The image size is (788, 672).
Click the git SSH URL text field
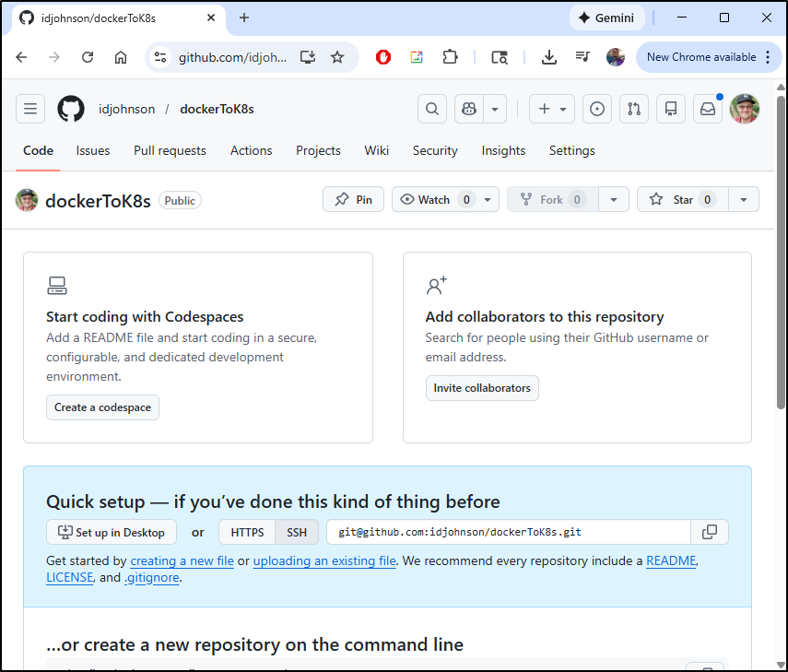tap(508, 532)
